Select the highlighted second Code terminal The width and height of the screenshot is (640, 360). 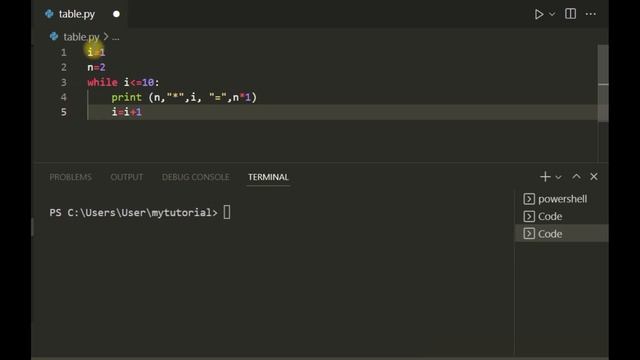tap(562, 234)
